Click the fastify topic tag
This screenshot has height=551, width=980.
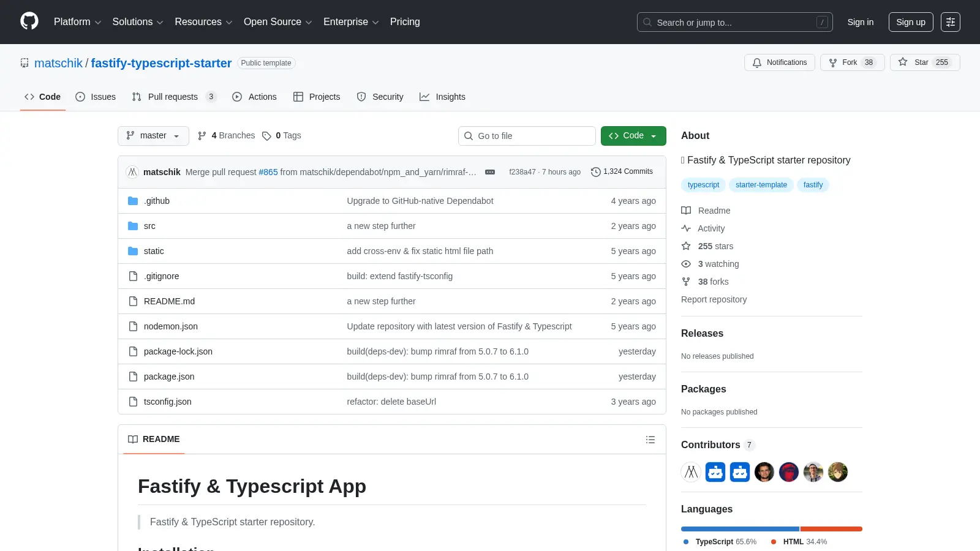click(813, 185)
